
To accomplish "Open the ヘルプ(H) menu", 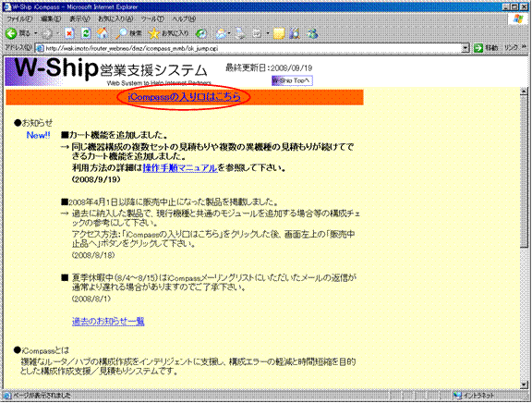I will (x=184, y=19).
